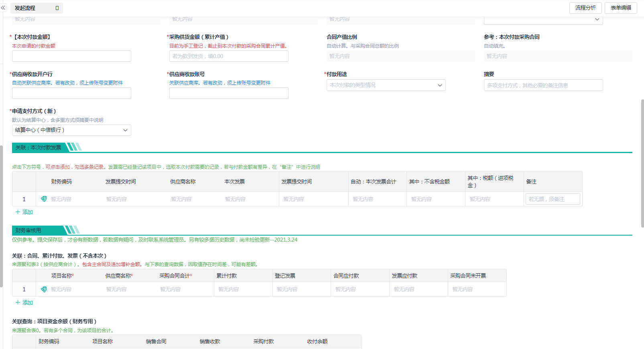Open 表单编辑 button

(621, 8)
